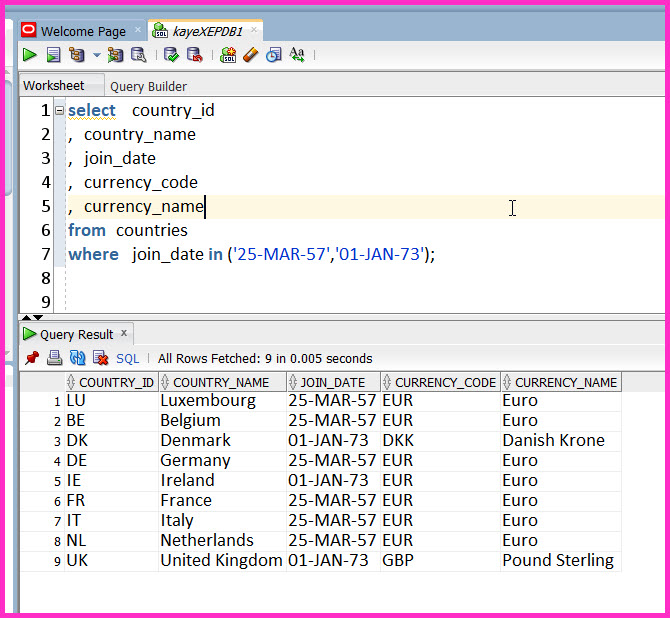Click the 'select' keyword on line 1
This screenshot has width=670, height=618.
(91, 110)
